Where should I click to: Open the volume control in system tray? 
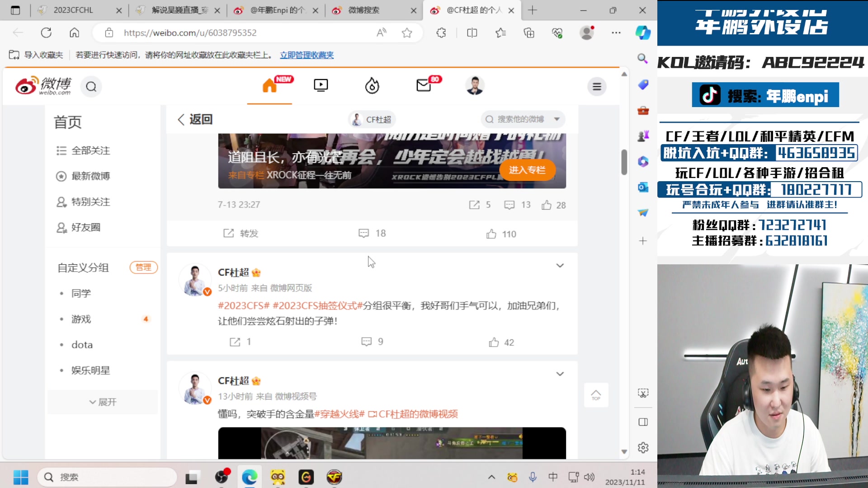pyautogui.click(x=589, y=477)
